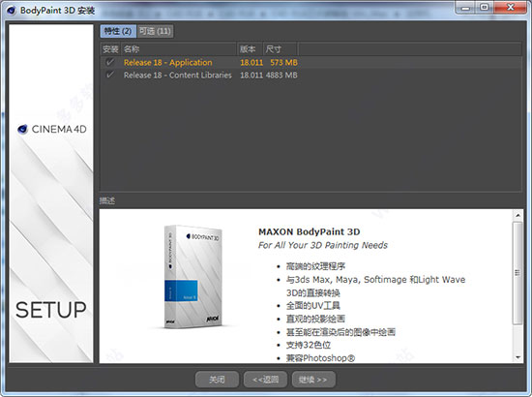Click the BodyPaint 3D title bar icon
The image size is (532, 397).
(12, 11)
